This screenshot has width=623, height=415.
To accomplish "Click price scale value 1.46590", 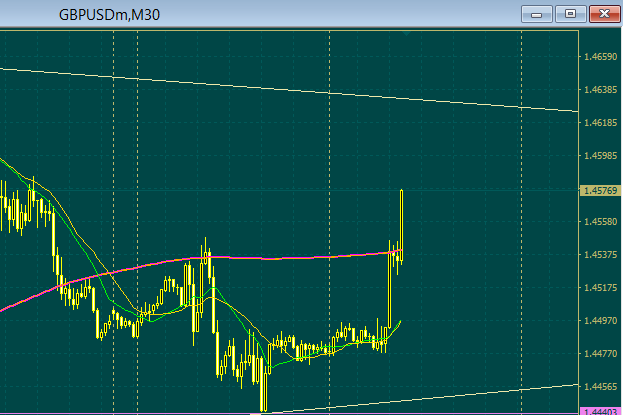I will (x=600, y=57).
